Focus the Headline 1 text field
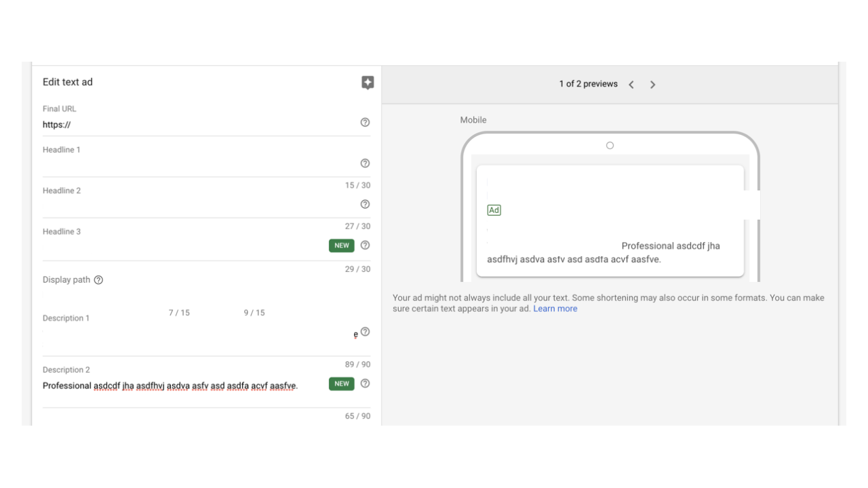Image resolution: width=868 pixels, height=488 pixels. (x=199, y=165)
